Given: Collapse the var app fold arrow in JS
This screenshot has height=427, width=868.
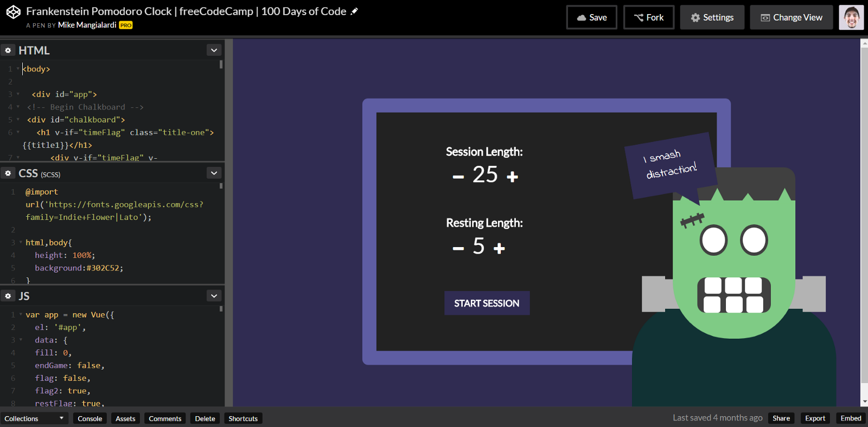Looking at the screenshot, I should pyautogui.click(x=21, y=315).
